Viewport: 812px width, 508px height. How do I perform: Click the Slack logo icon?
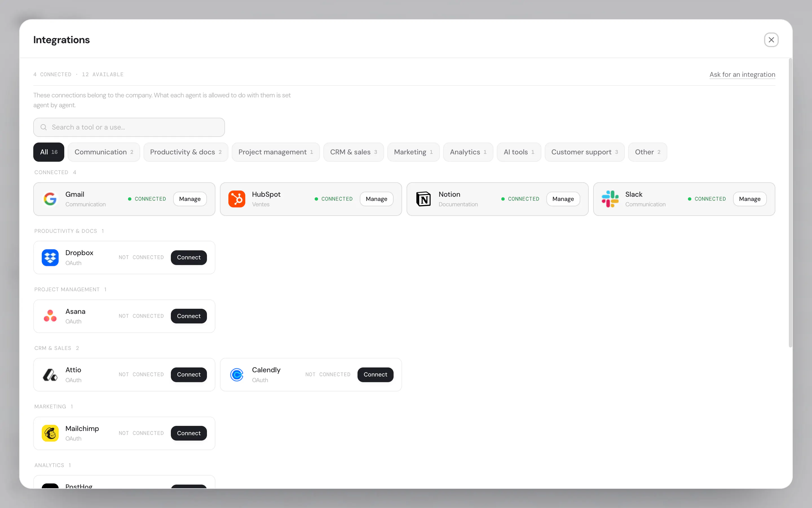tap(610, 199)
